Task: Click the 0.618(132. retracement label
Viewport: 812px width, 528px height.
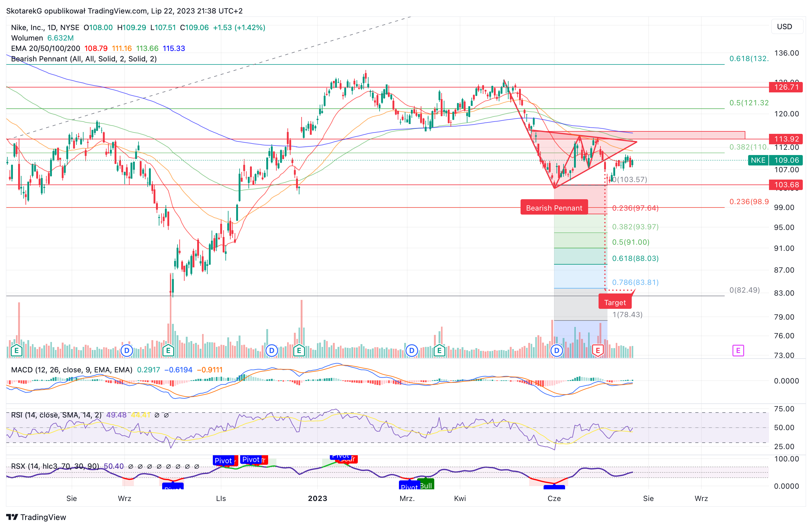Action: [749, 59]
